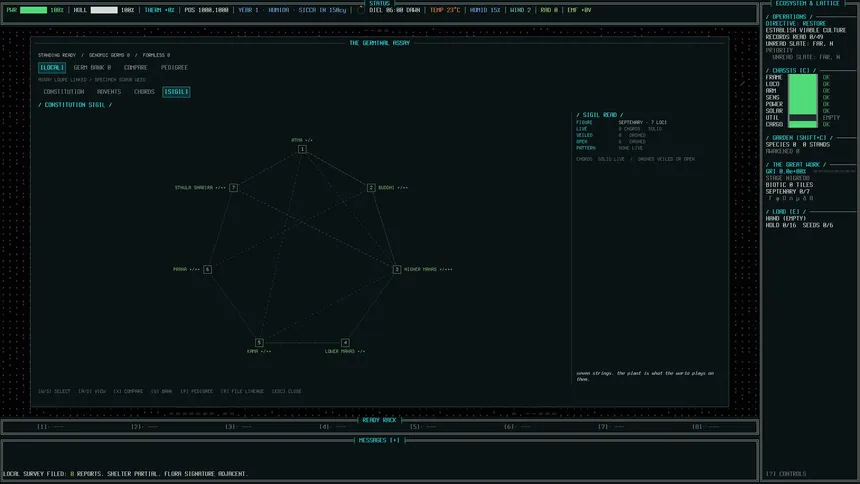Click the [W/S] Select hint

(54, 391)
